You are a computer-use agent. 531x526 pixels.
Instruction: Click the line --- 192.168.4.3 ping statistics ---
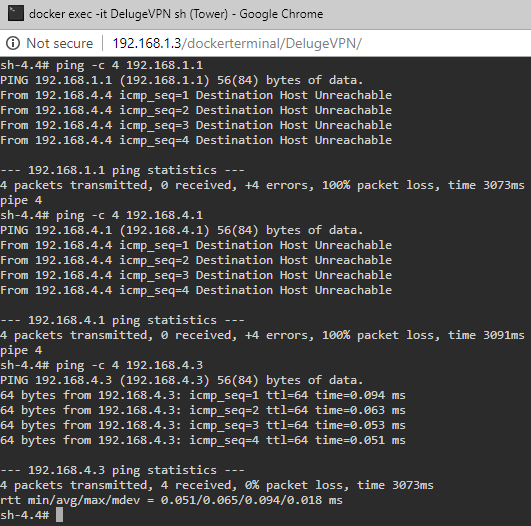point(122,470)
